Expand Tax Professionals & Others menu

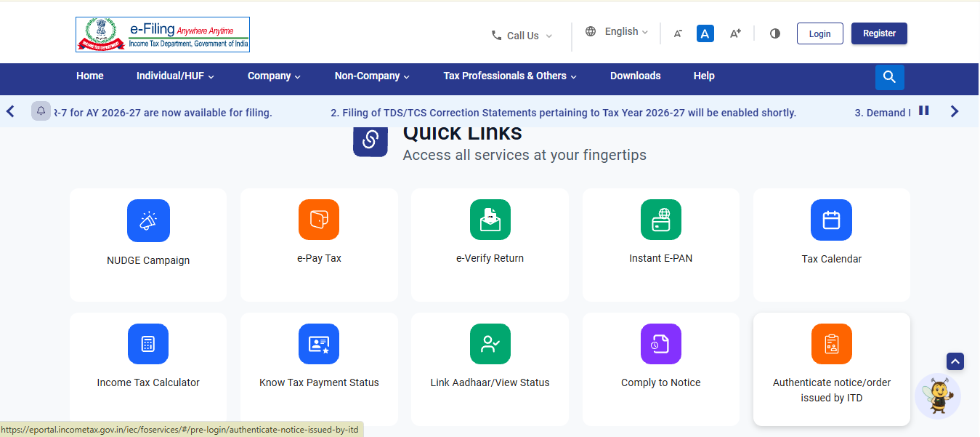pyautogui.click(x=510, y=76)
